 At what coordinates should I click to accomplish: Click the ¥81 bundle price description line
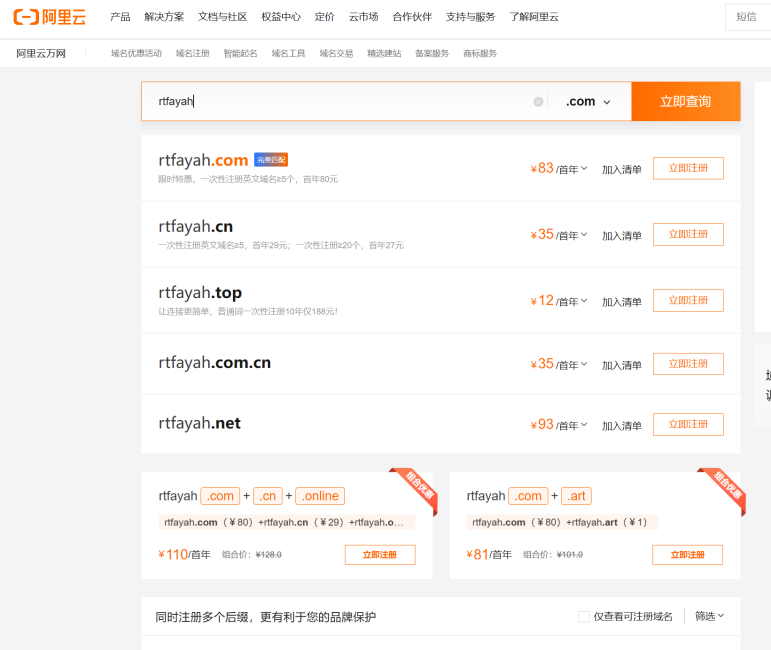tap(562, 522)
